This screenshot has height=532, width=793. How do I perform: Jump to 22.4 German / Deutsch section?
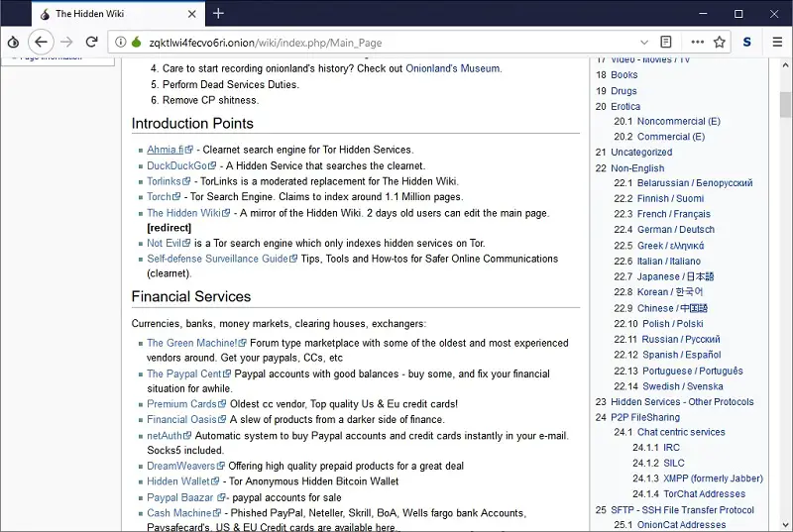pos(664,230)
